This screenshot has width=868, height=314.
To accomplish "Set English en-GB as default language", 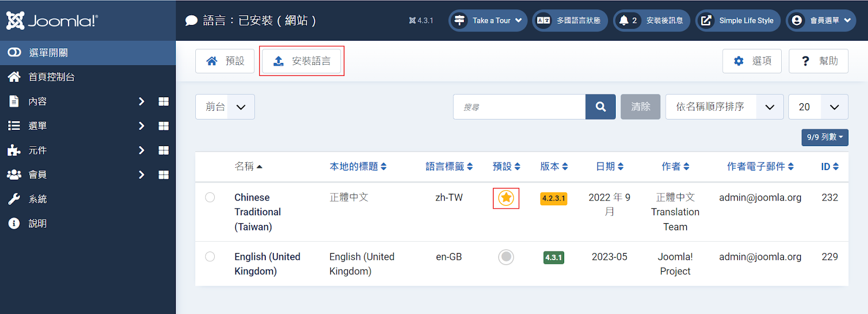I will (506, 257).
